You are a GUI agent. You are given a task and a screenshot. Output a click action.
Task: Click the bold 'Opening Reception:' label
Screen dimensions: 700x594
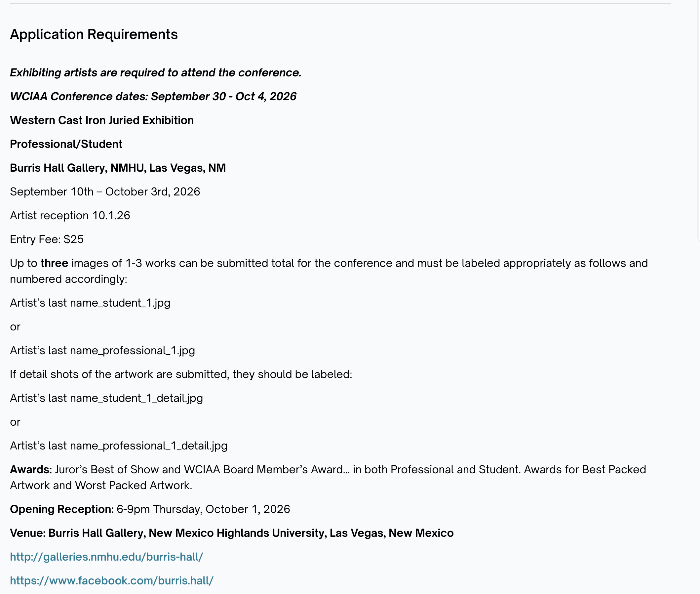tap(62, 509)
